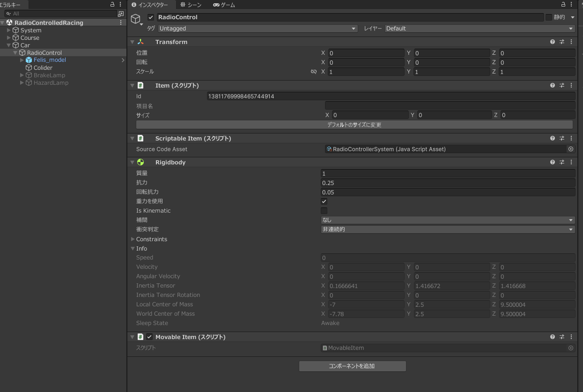The width and height of the screenshot is (583, 392).
Task: Open Item script more options menu
Action: (571, 85)
